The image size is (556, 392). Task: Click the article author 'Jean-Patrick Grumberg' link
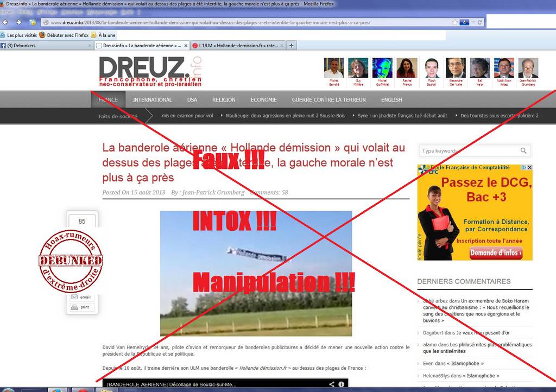[x=213, y=192]
